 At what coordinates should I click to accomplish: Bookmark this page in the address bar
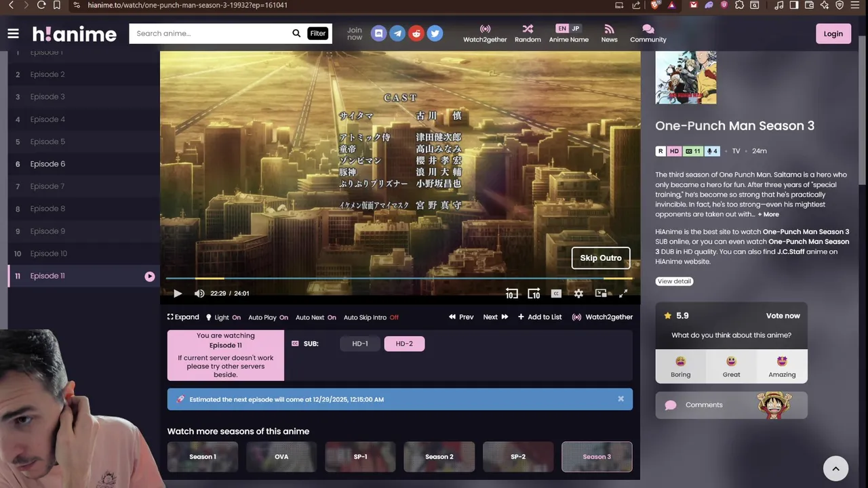57,5
